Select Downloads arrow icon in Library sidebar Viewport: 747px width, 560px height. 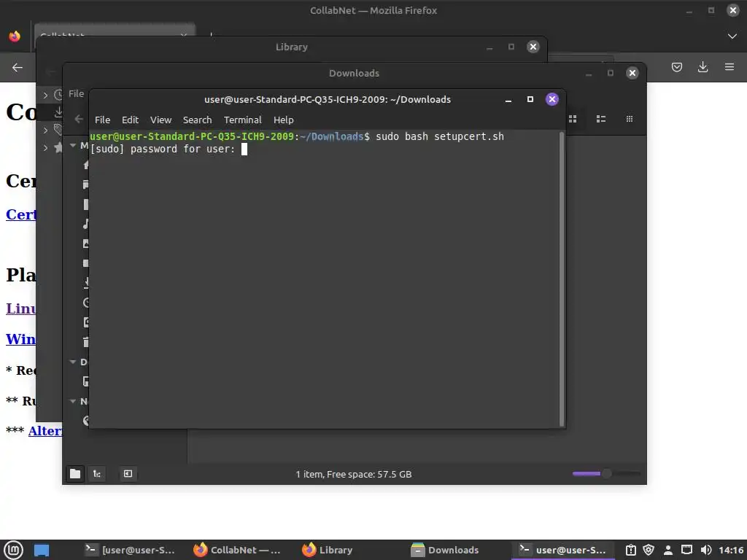coord(58,112)
